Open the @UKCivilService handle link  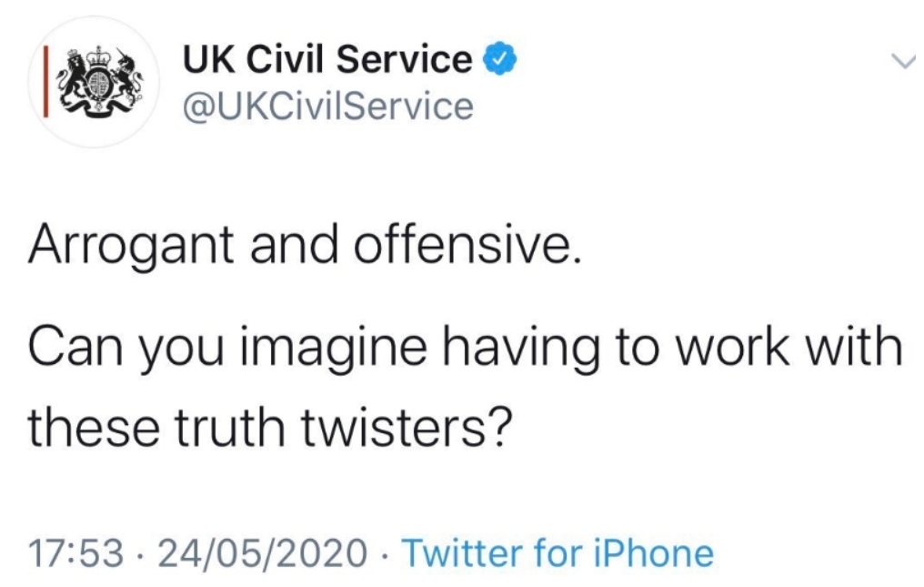point(328,106)
